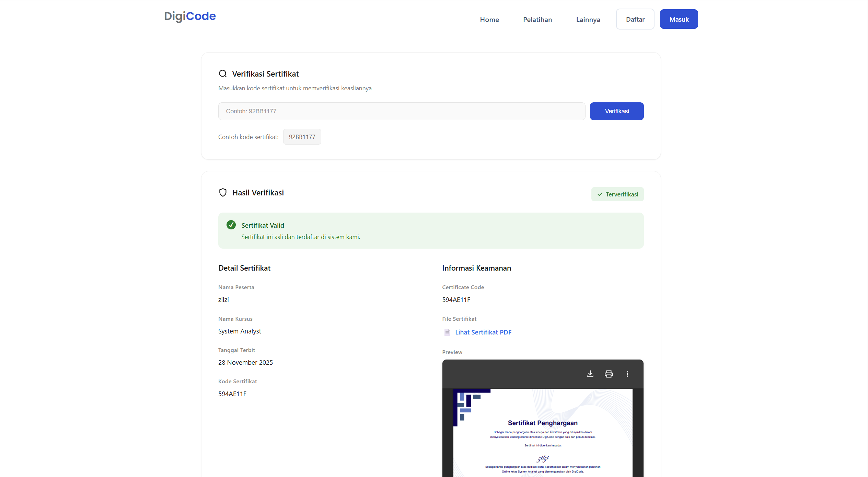Open the Lihat Sertifikat PDF link
The width and height of the screenshot is (868, 477).
coord(483,332)
